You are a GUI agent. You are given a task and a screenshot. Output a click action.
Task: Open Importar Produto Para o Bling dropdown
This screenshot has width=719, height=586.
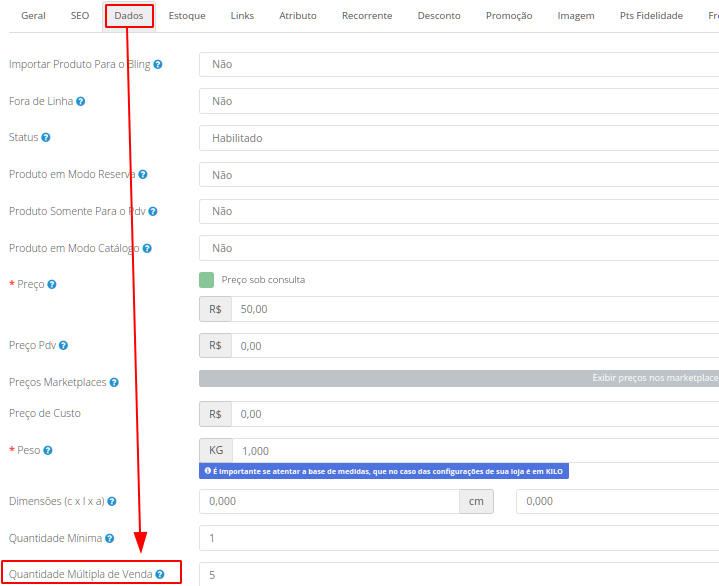pyautogui.click(x=459, y=64)
